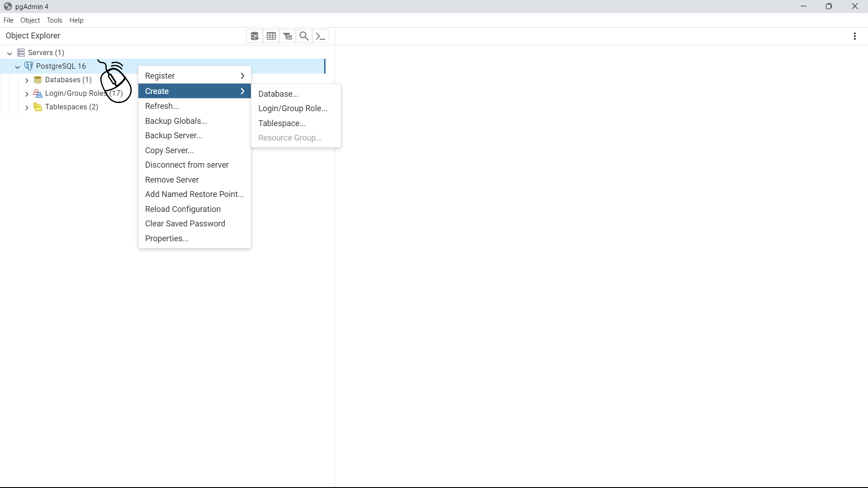This screenshot has width=868, height=488.
Task: Select Backup Server... menu entry
Action: [x=194, y=136]
